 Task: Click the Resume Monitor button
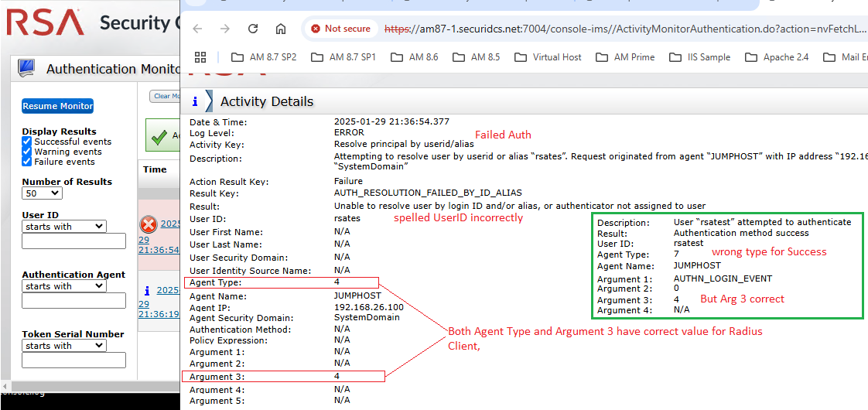(x=57, y=106)
